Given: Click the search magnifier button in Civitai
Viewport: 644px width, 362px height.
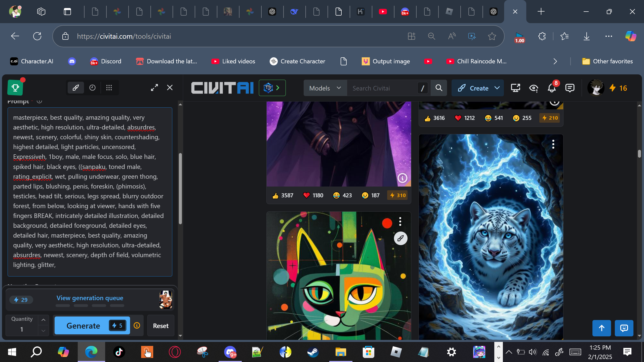Looking at the screenshot, I should [x=439, y=88].
